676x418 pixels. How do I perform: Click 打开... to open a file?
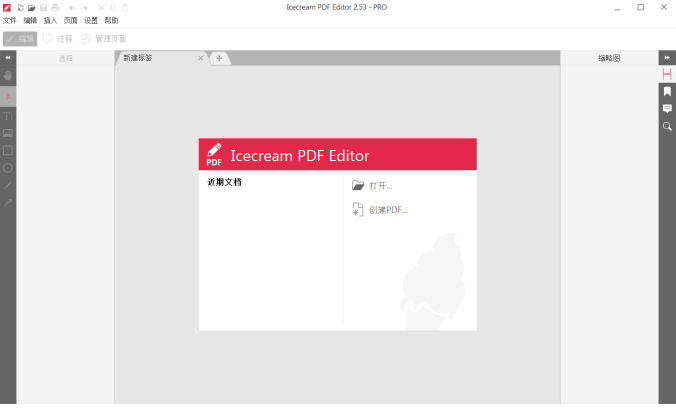[x=372, y=186]
